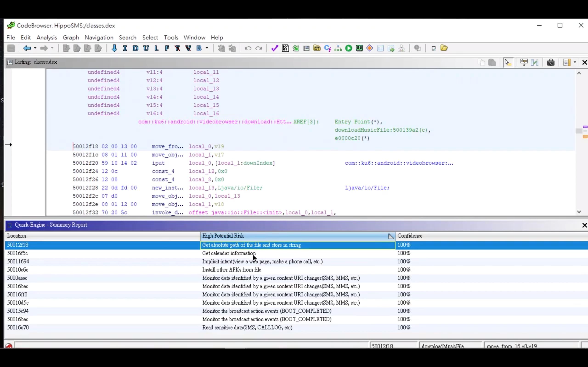Go to next Function (F icon)

(167, 48)
